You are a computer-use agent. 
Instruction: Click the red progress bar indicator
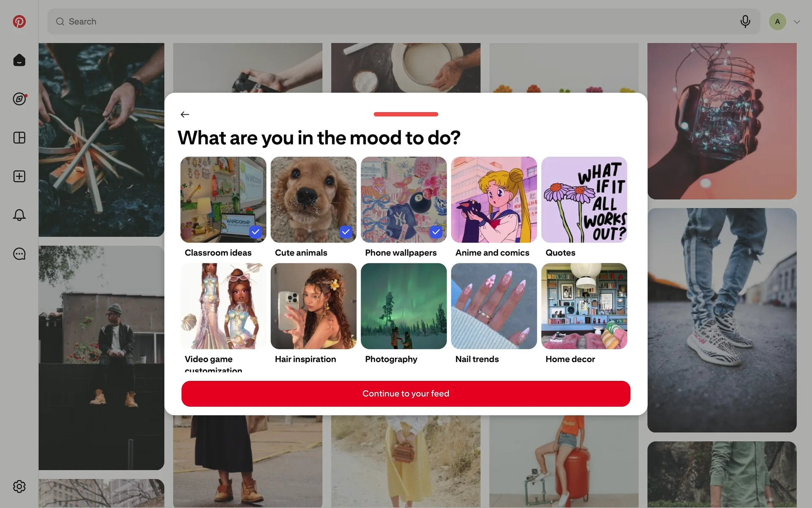point(406,114)
